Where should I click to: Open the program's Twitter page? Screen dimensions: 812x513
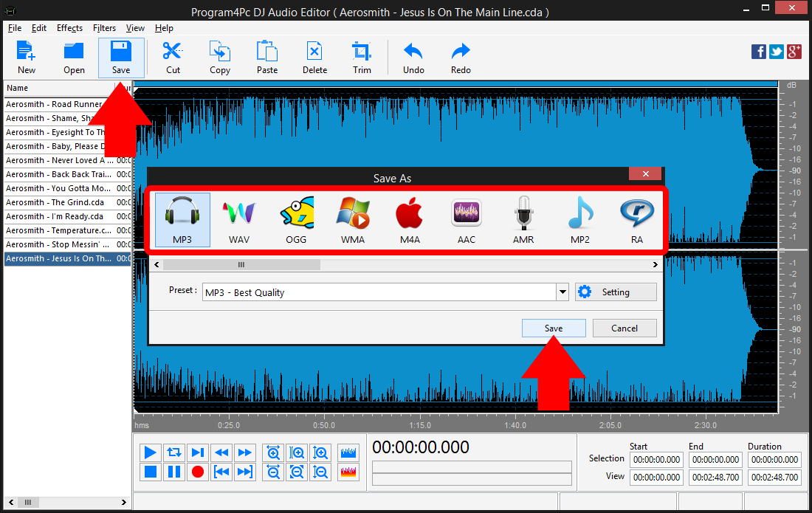(x=777, y=52)
